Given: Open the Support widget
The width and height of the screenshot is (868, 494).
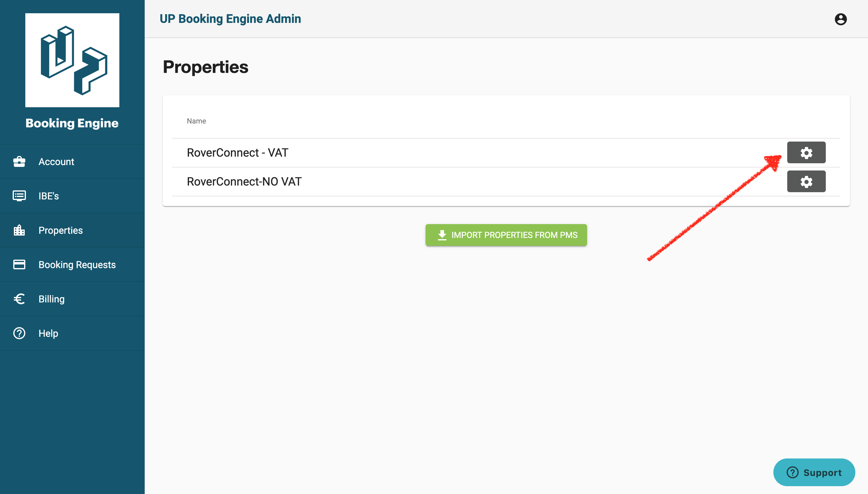Looking at the screenshot, I should (x=814, y=472).
